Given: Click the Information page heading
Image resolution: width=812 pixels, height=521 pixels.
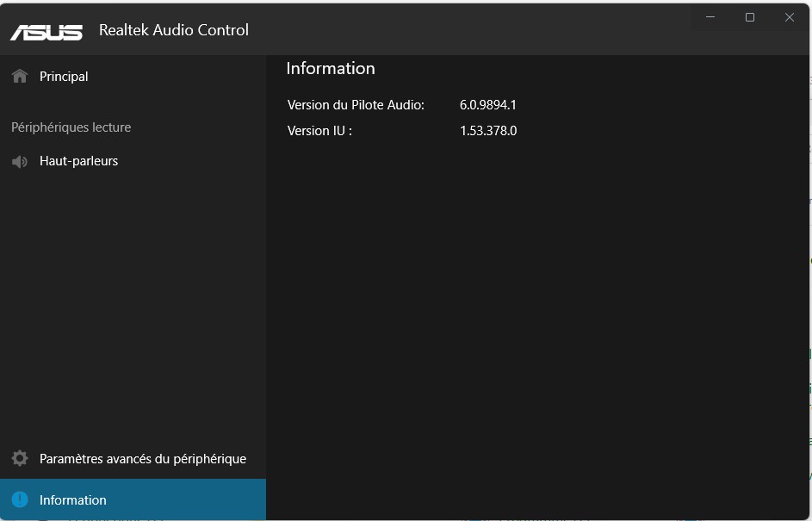Looking at the screenshot, I should (x=331, y=69).
